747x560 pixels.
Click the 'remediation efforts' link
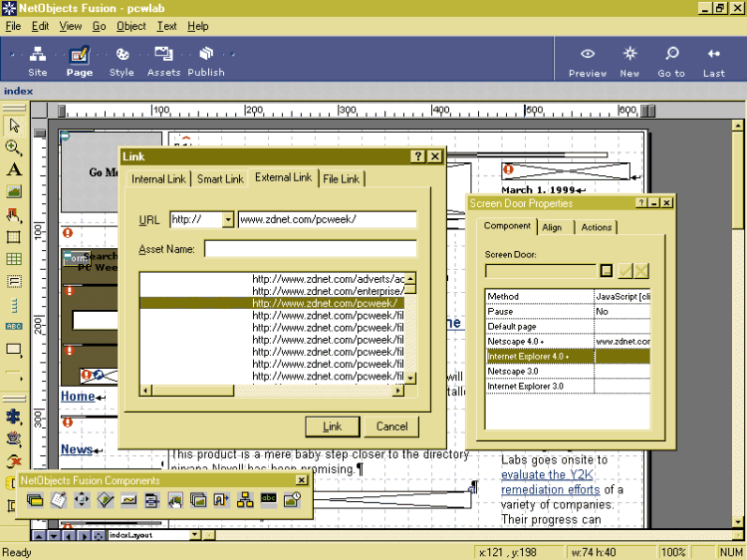[550, 489]
